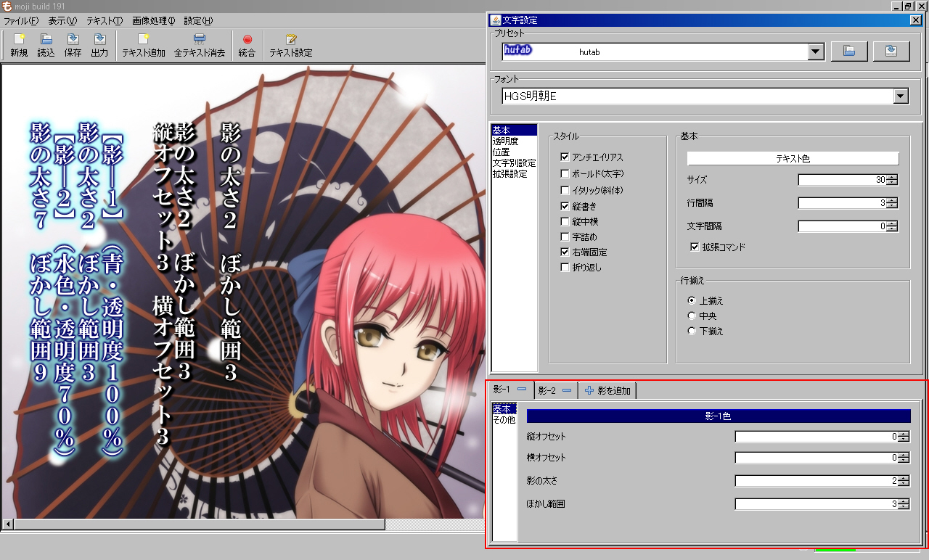Screen dimensions: 929x560
Task: Select その他 in the shadow category list
Action: [504, 419]
